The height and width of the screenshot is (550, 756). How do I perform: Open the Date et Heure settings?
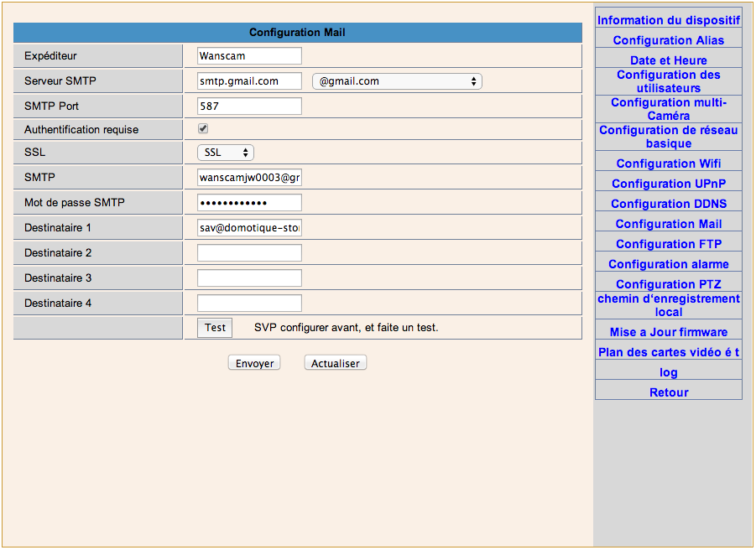[669, 60]
